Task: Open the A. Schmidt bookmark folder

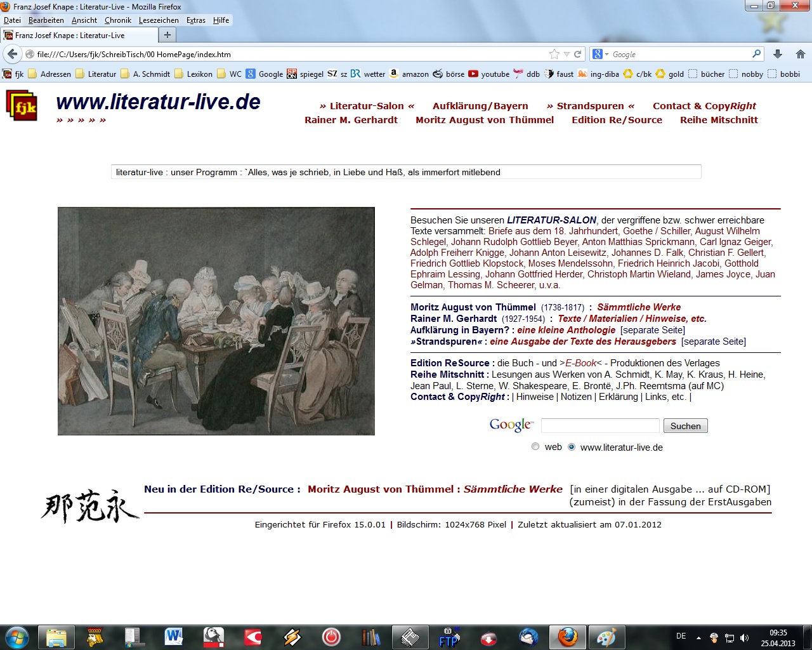Action: pos(145,74)
